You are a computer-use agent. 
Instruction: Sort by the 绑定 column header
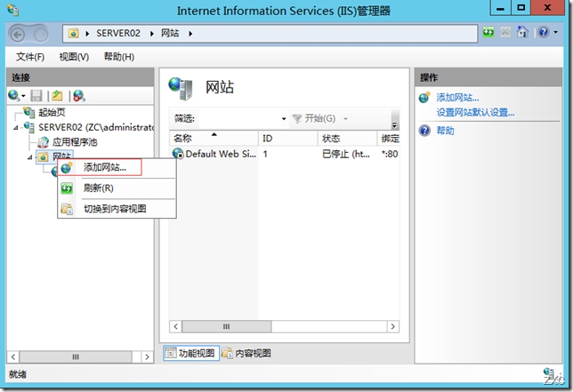tap(389, 139)
